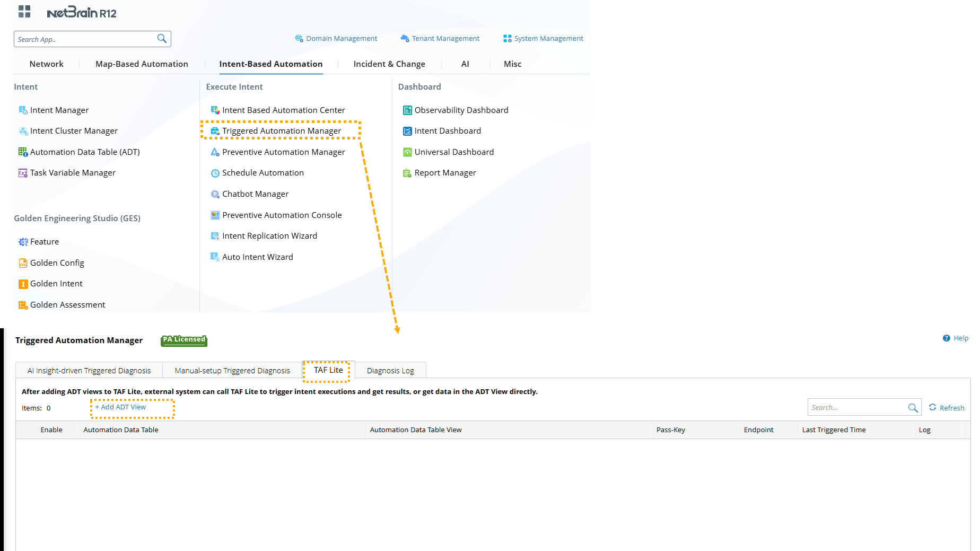Select the TAF Lite tab

coord(328,370)
